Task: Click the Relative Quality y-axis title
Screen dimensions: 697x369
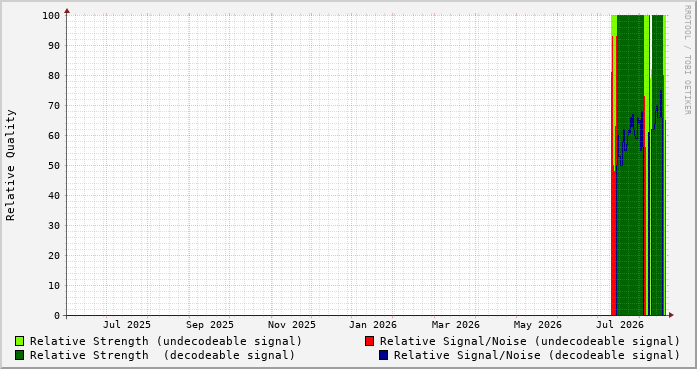Action: pyautogui.click(x=10, y=165)
